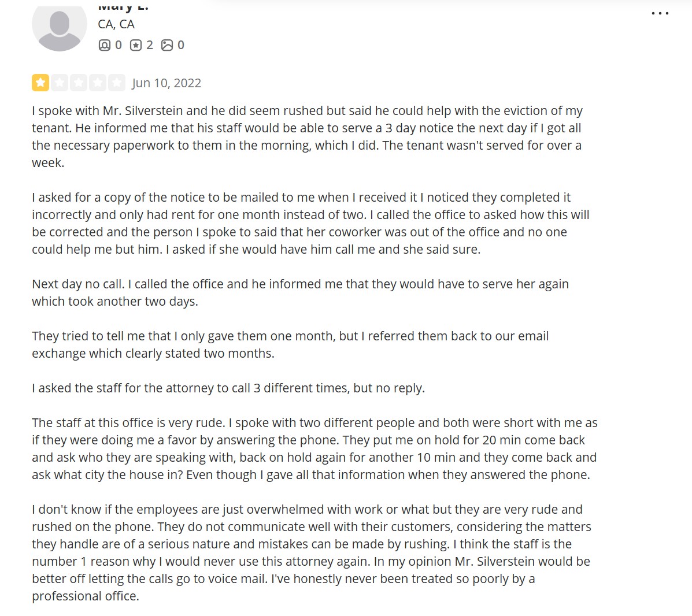
Task: Click the fifth empty rating star
Action: coord(117,83)
